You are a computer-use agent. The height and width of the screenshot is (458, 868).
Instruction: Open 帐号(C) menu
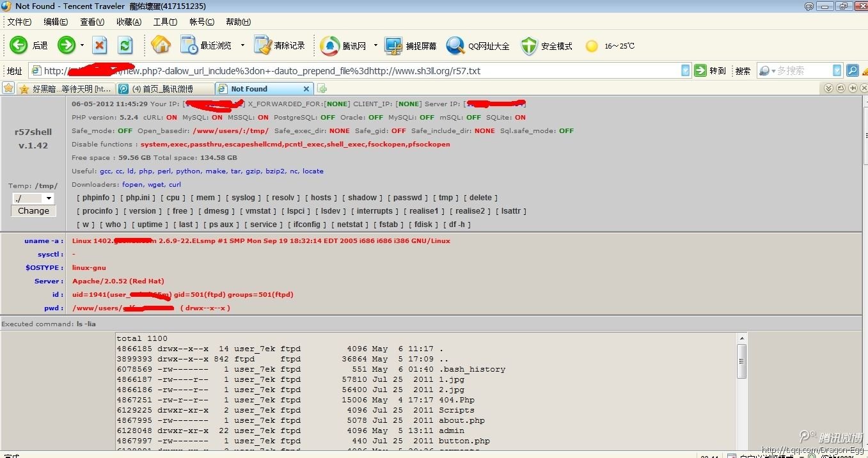[x=201, y=22]
